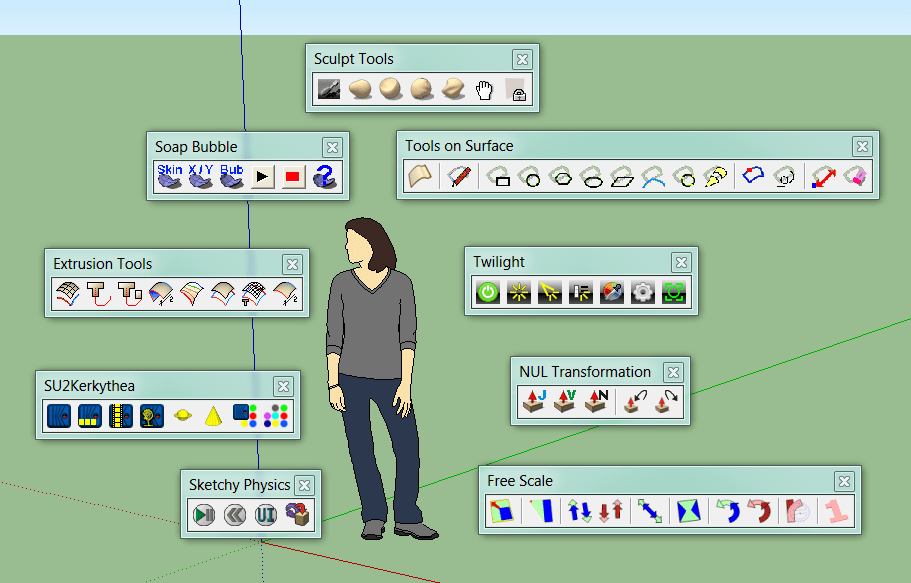Open the Twilight render settings gear
This screenshot has height=583, width=911.
[x=642, y=292]
